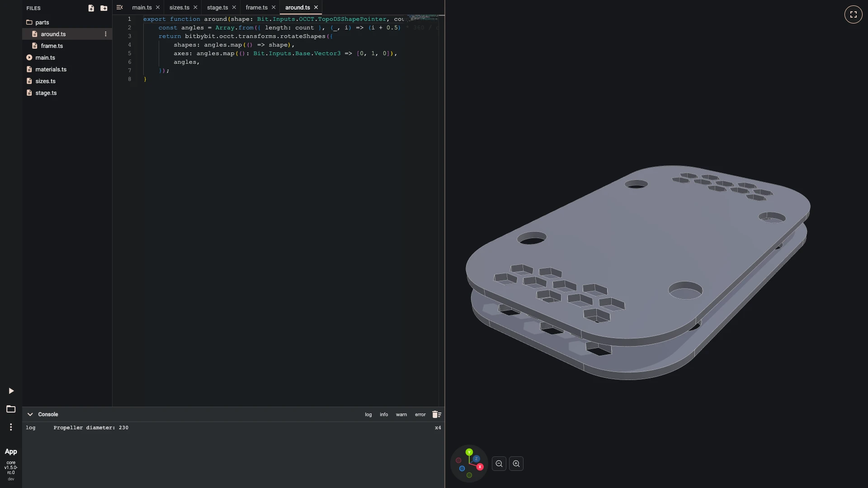Select around.ts in the file tree
The image size is (868, 488).
(x=67, y=34)
